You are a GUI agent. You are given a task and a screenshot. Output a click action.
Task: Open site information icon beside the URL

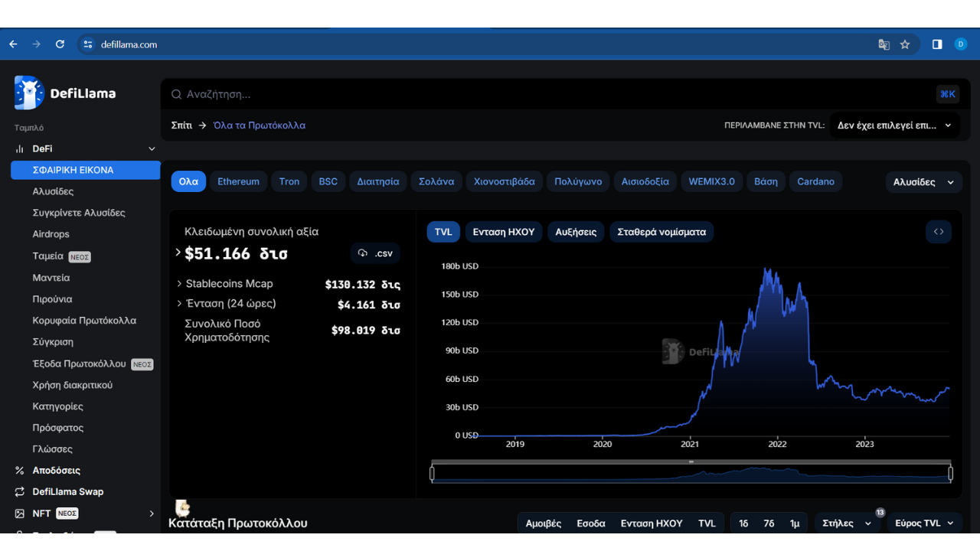(88, 44)
